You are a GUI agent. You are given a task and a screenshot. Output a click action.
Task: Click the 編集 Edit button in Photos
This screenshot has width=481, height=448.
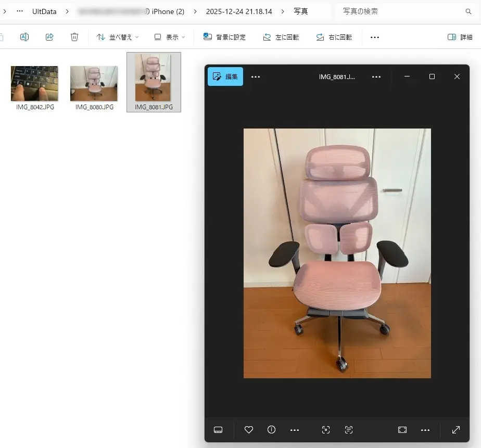point(225,76)
